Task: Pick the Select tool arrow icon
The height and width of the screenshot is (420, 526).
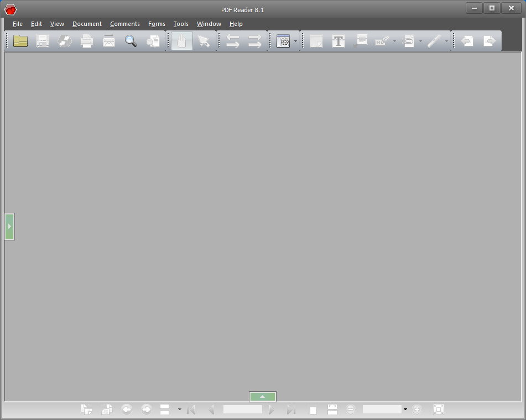Action: coord(204,40)
